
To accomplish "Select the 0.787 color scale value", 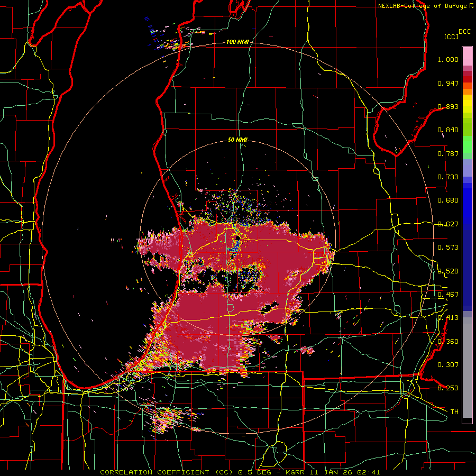I will (448, 153).
